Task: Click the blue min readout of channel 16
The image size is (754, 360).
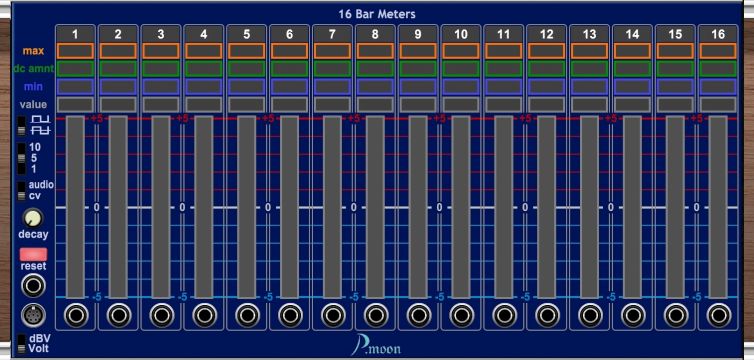Action: [718, 87]
